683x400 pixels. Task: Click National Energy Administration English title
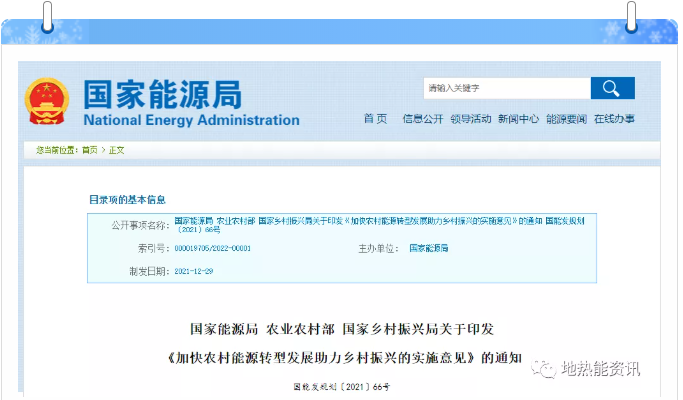coord(191,120)
